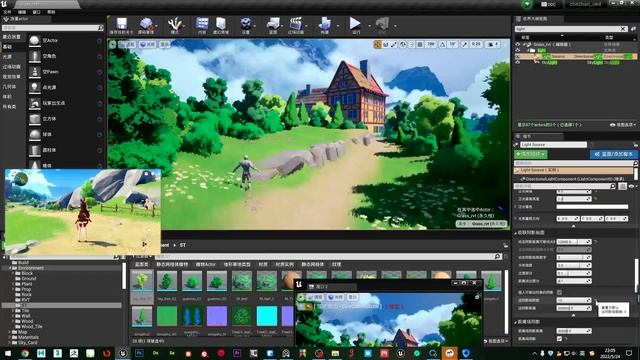Open the View Options dropdown in World Outliner

click(622, 125)
